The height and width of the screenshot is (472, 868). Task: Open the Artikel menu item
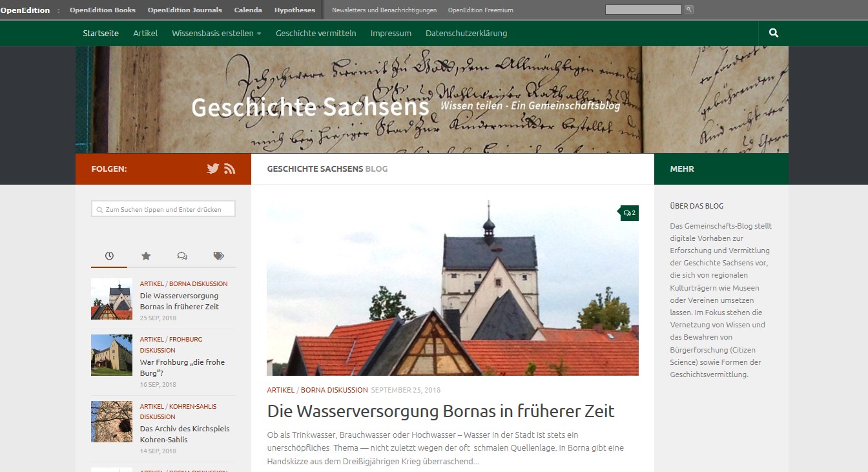[145, 33]
